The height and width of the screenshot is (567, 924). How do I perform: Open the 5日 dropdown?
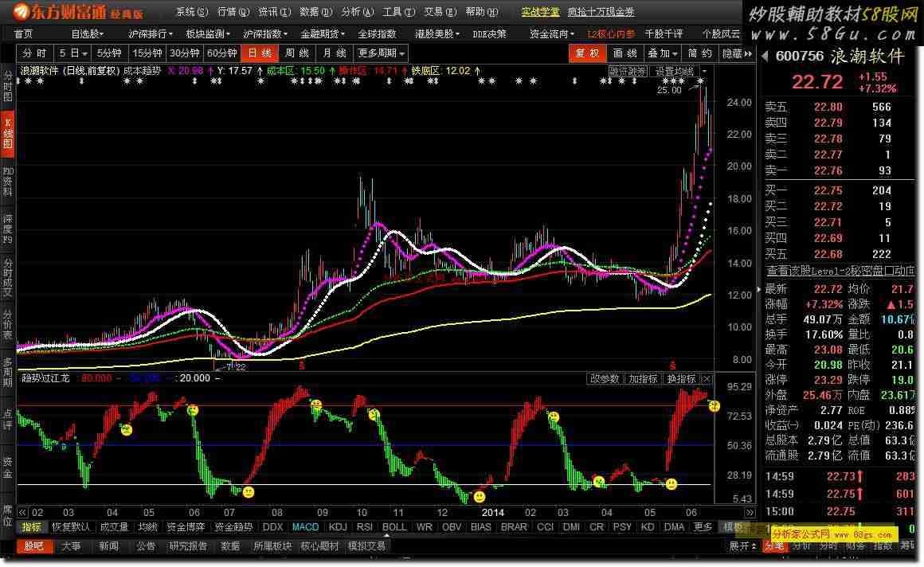(72, 53)
